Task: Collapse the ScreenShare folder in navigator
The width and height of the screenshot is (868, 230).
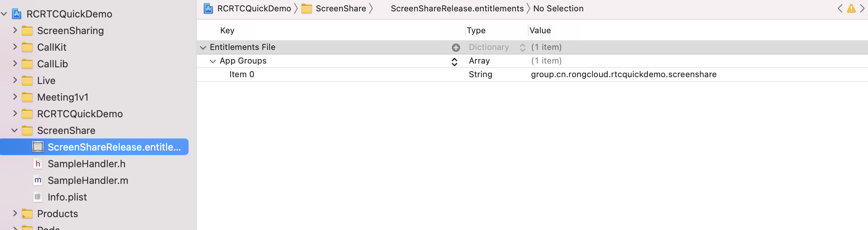Action: pos(14,131)
